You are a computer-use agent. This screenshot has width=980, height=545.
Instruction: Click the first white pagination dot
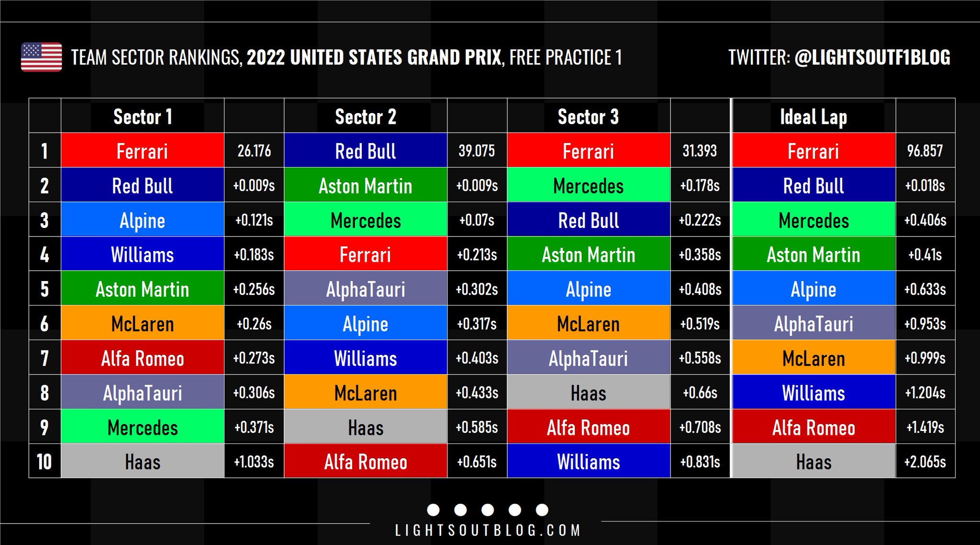(x=433, y=510)
